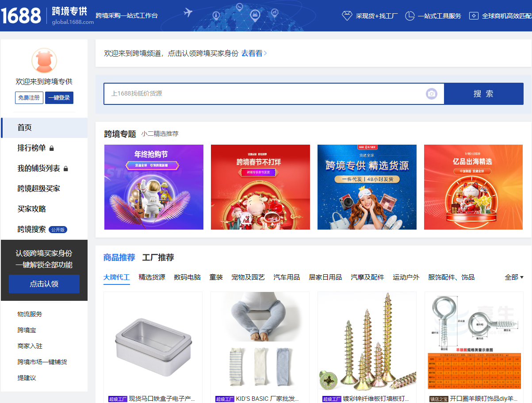Click the camera image-search icon

(432, 94)
